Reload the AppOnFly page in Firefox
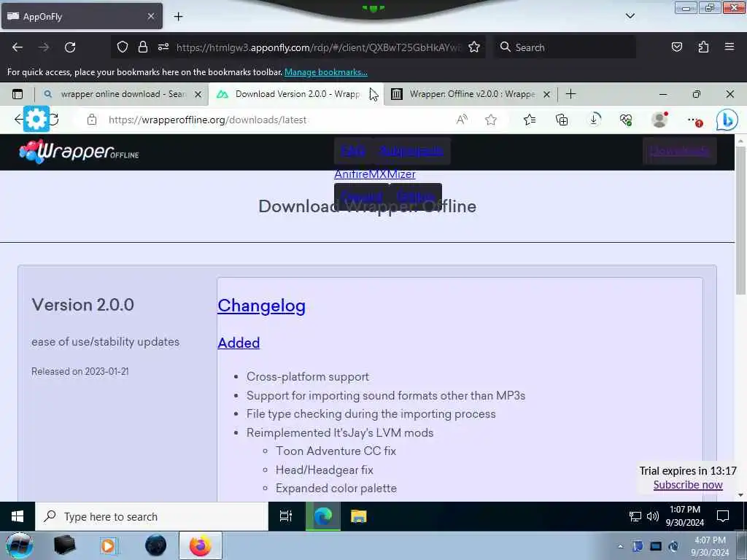Viewport: 747px width, 560px height. point(70,47)
